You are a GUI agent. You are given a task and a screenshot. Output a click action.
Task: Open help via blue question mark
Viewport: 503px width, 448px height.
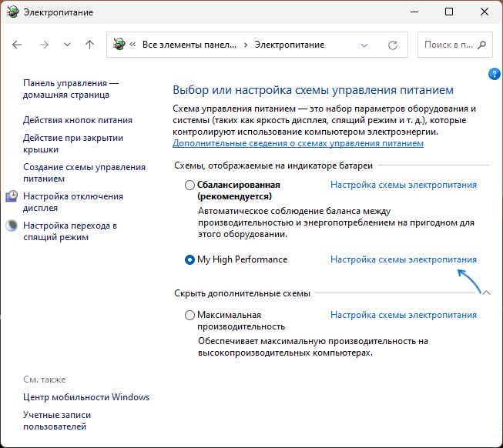(494, 74)
